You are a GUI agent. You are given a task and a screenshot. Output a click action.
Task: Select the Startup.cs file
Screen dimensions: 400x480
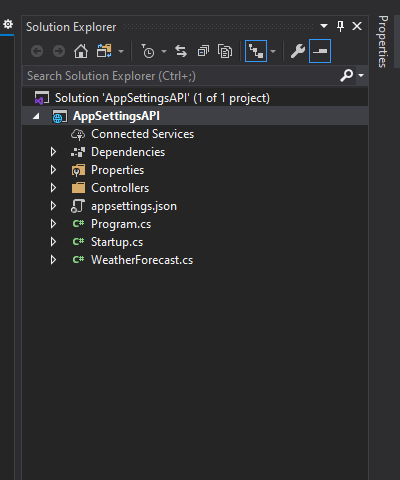(x=117, y=242)
